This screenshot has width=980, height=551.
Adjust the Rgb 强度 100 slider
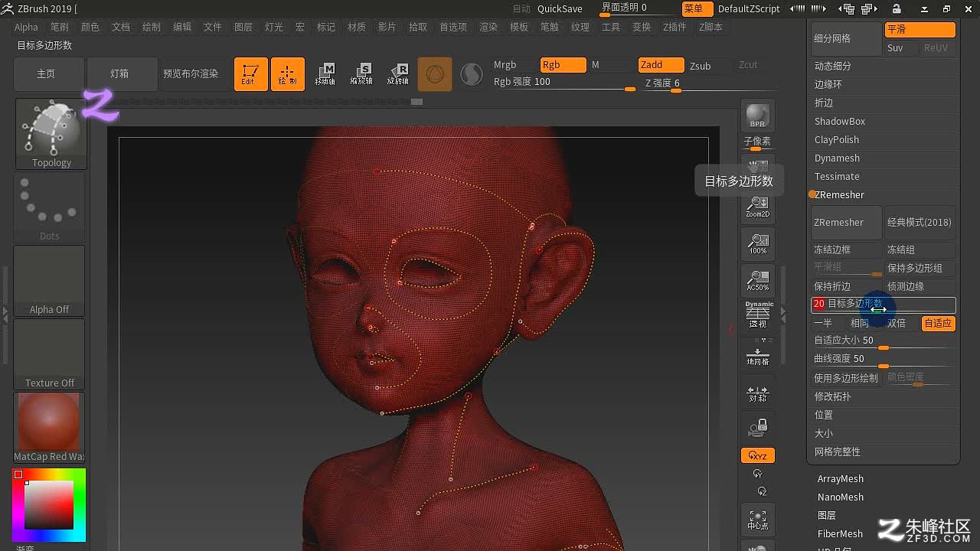click(563, 83)
